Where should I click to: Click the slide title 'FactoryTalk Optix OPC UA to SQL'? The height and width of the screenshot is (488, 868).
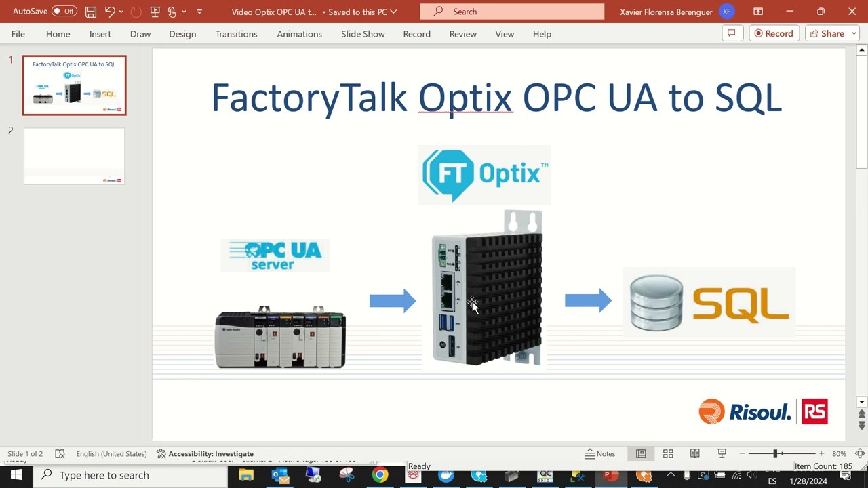pyautogui.click(x=496, y=98)
